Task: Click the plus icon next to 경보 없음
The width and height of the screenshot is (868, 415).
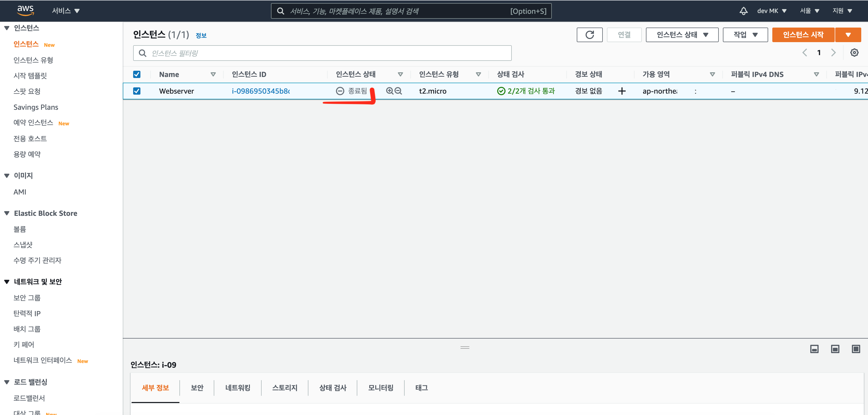Action: (x=622, y=91)
